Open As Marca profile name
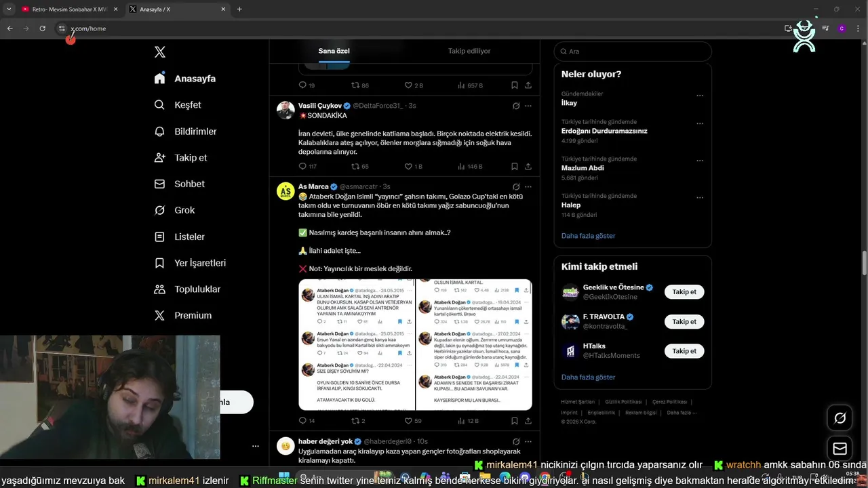Image resolution: width=868 pixels, height=488 pixels. tap(313, 186)
